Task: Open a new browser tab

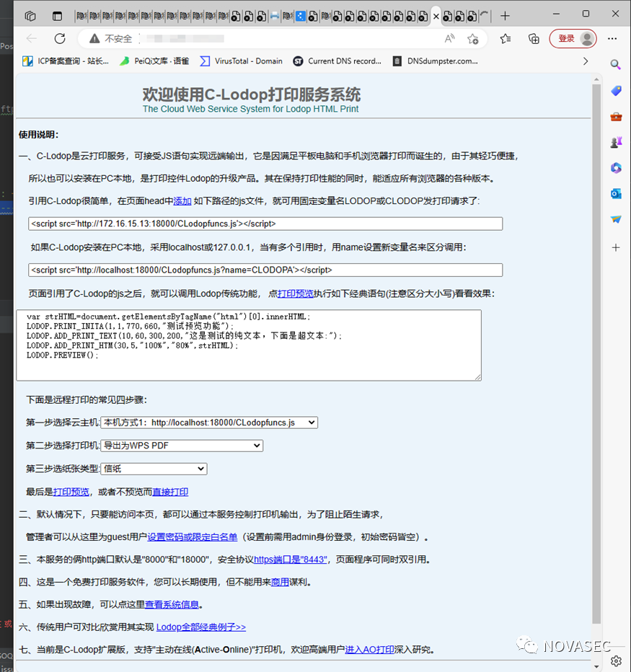Action: tap(505, 16)
